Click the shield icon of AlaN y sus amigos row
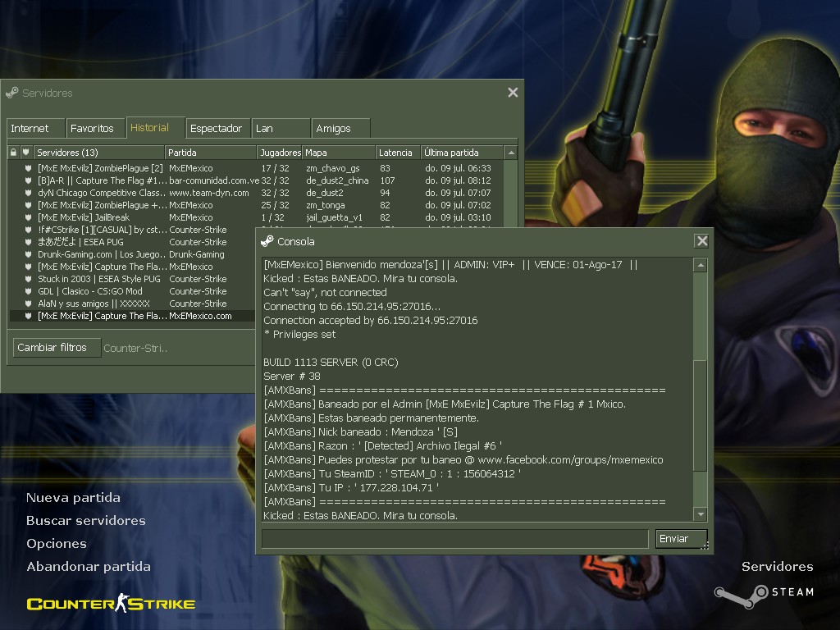The width and height of the screenshot is (840, 630). (x=28, y=304)
